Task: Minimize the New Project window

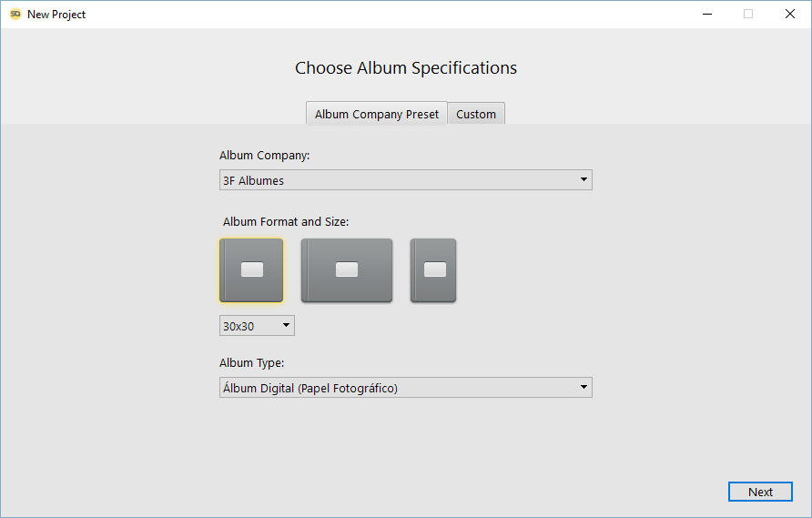Action: (706, 15)
